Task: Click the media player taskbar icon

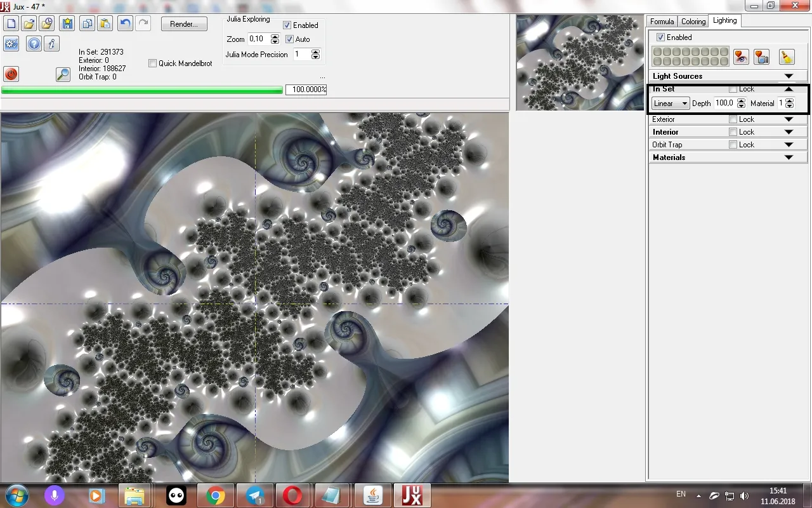Action: [96, 495]
